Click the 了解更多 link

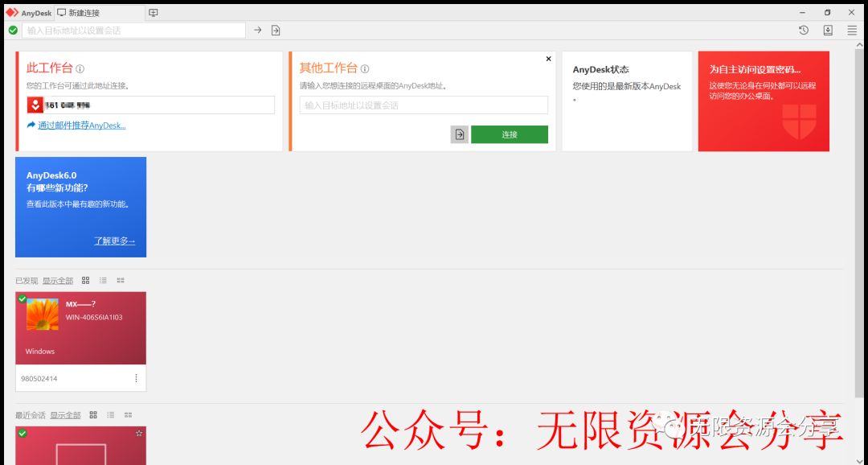click(115, 241)
